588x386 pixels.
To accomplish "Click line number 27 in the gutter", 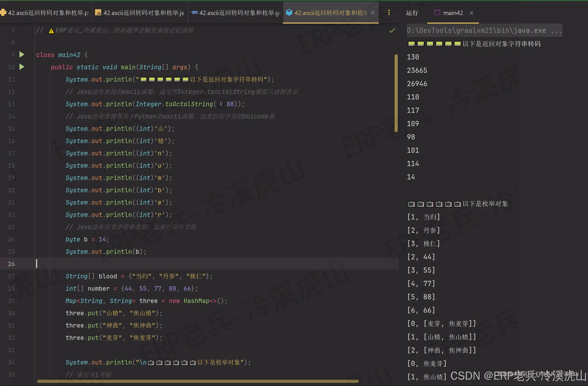I will (11, 276).
